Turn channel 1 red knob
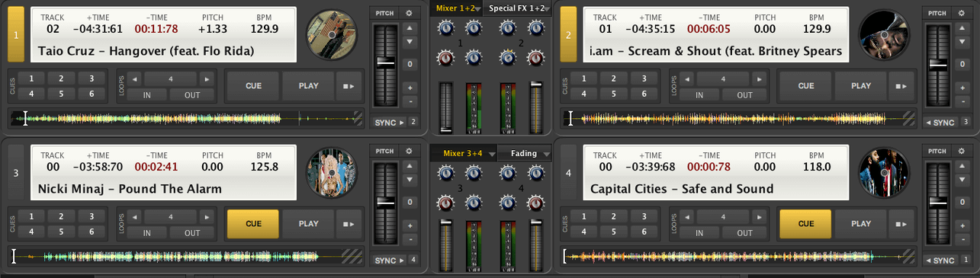This screenshot has width=980, height=278. coord(445,57)
